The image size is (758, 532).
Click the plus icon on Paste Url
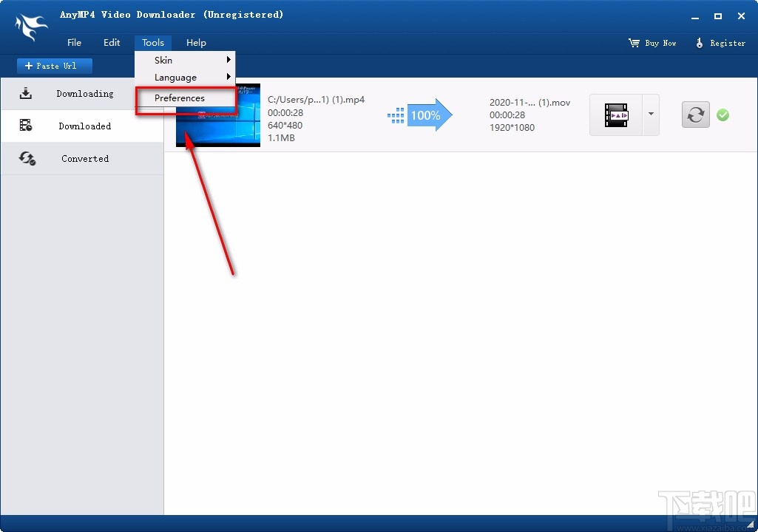coord(29,66)
